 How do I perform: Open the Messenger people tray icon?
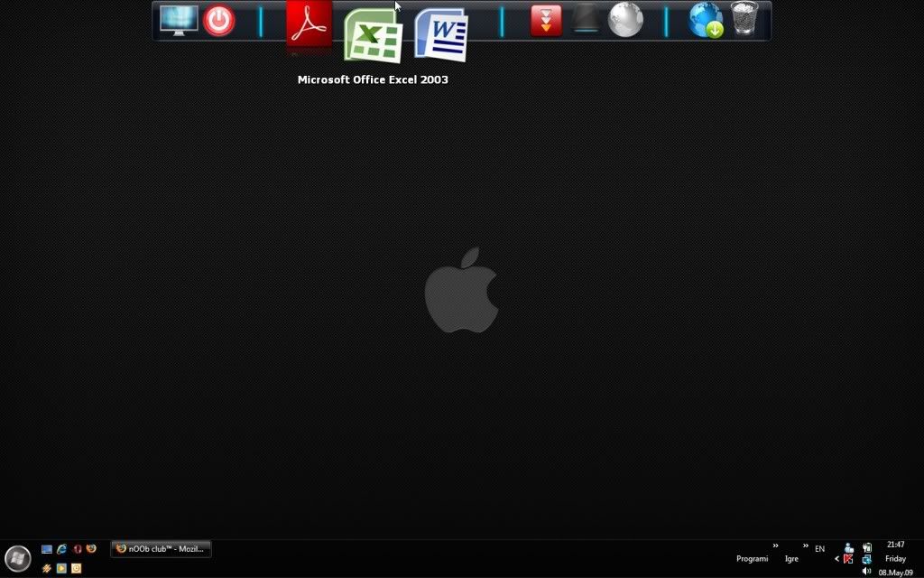(848, 548)
